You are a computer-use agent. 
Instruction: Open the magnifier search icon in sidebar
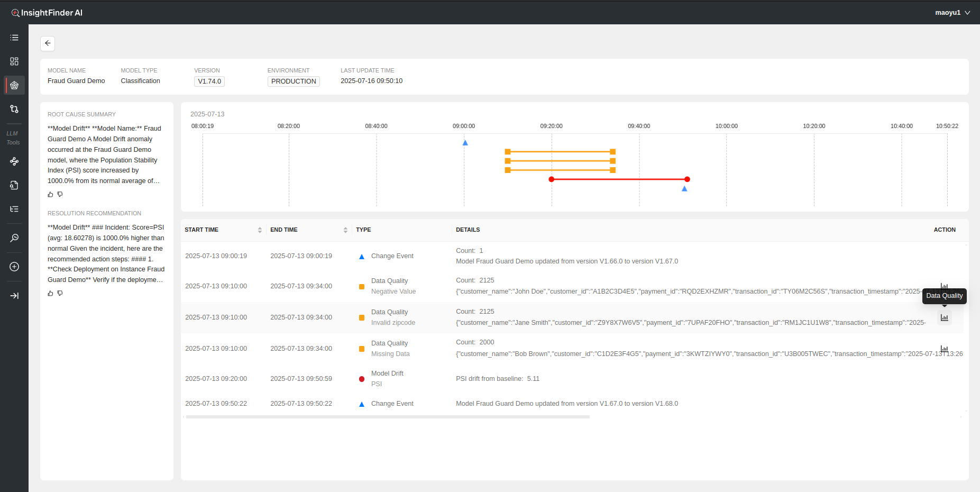click(x=14, y=238)
